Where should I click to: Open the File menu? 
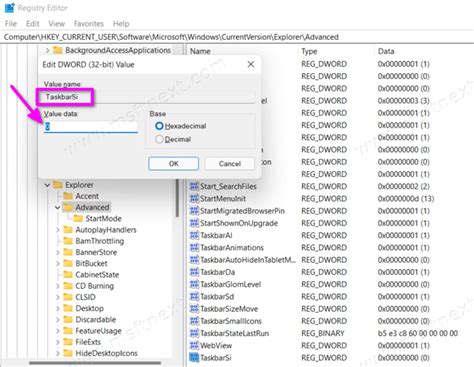point(11,24)
